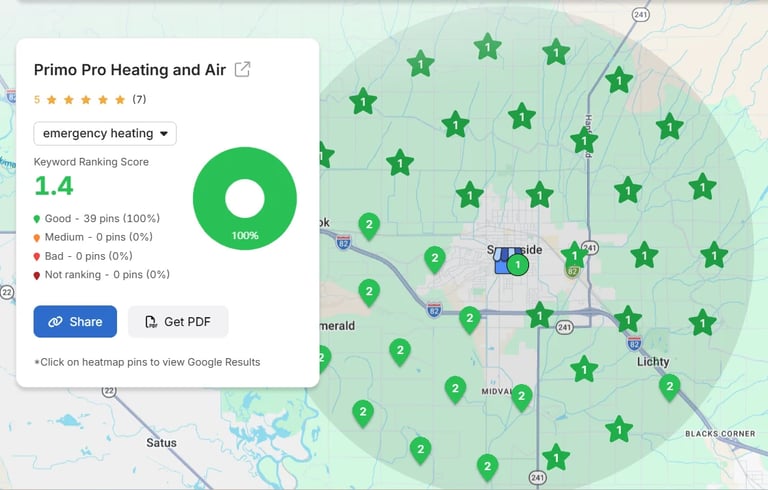Click the Keyword Ranking Score label
The width and height of the screenshot is (768, 490).
point(91,162)
